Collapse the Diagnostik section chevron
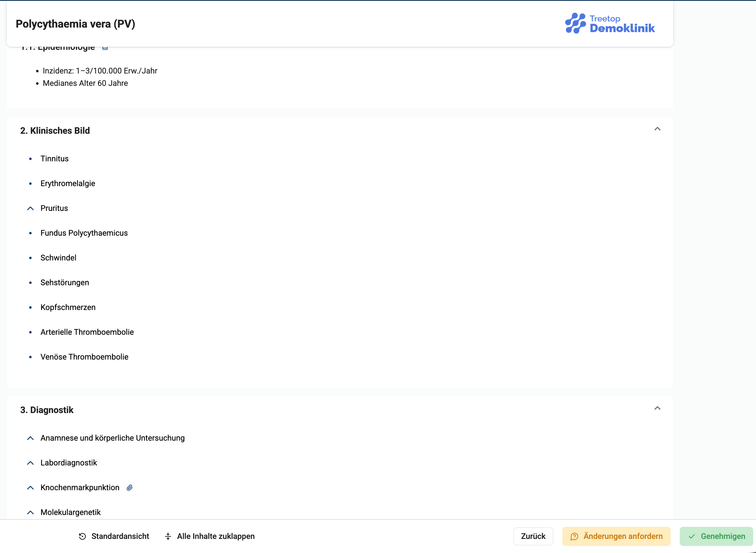The width and height of the screenshot is (756, 553). 657,408
